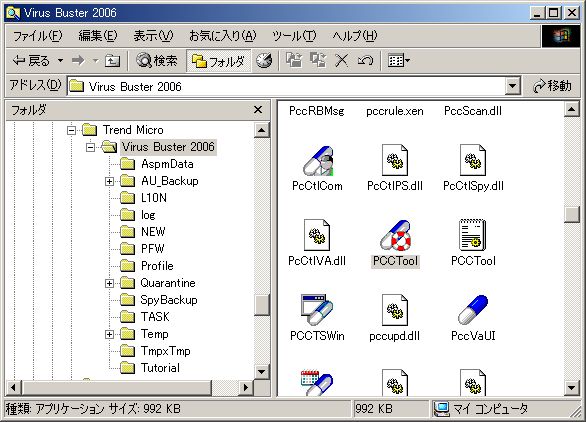Expand the Quarantine folder node
The image size is (586, 422).
click(109, 283)
